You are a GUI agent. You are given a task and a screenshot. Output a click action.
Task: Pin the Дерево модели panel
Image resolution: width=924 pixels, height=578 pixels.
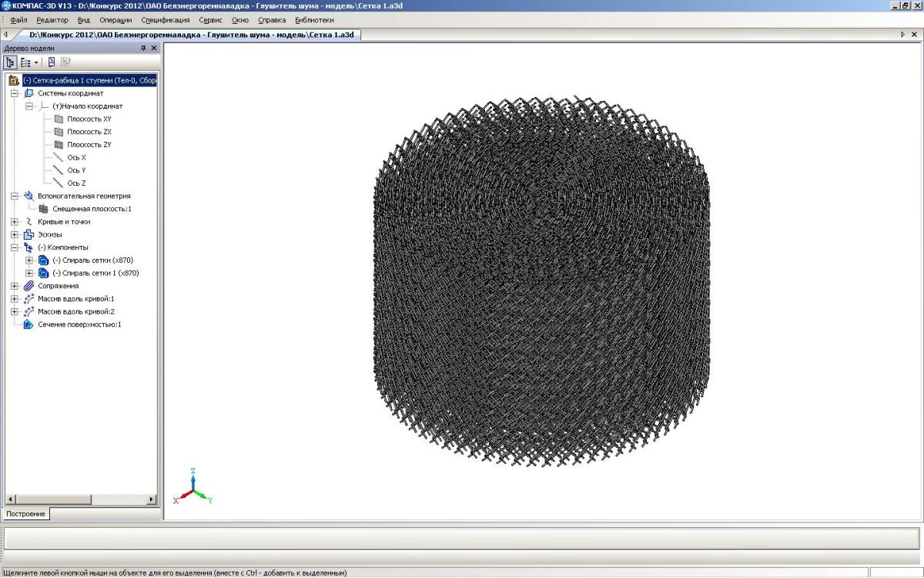(142, 48)
